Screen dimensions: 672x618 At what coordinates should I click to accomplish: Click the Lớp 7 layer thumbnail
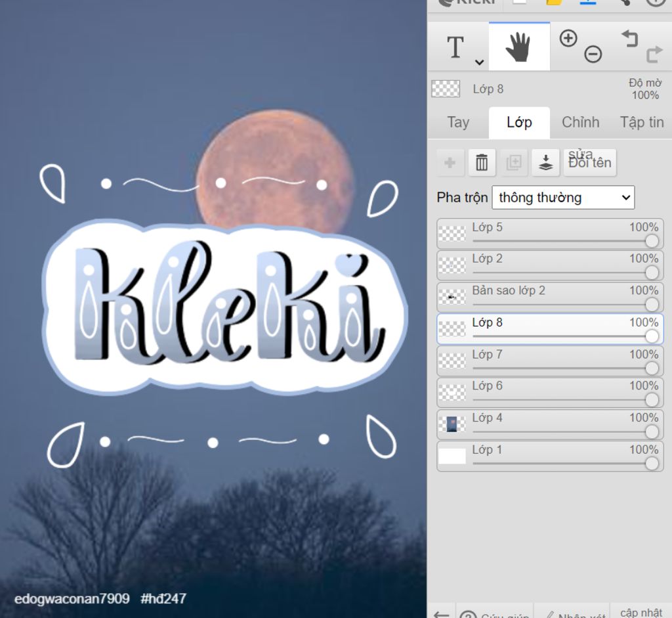451,361
